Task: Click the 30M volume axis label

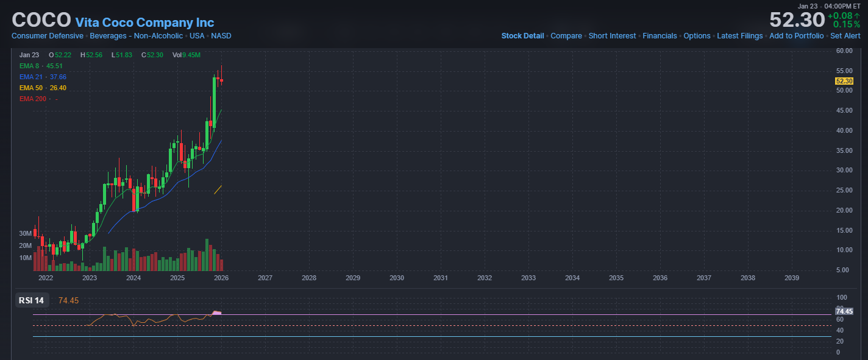Action: (x=25, y=233)
